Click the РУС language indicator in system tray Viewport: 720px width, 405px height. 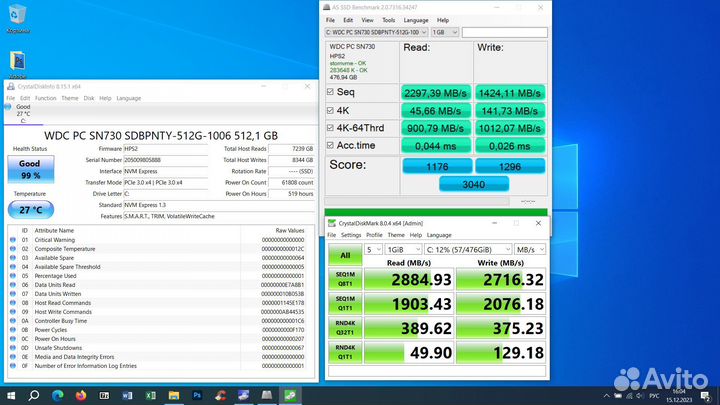(x=654, y=396)
